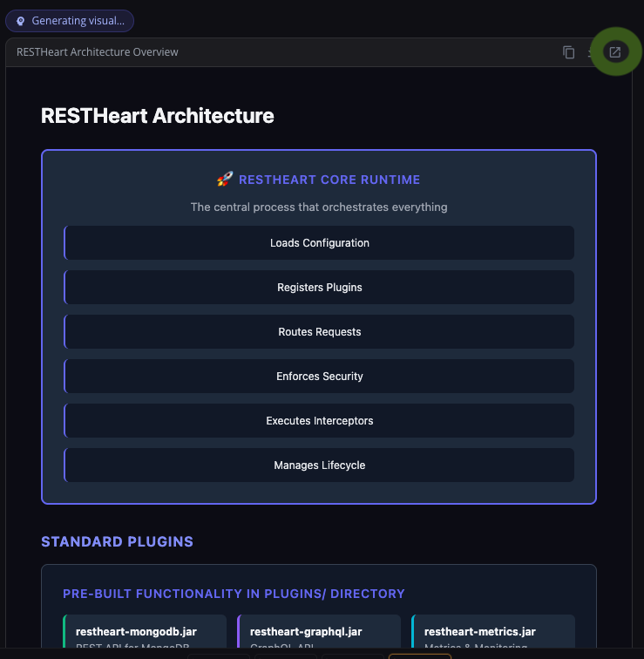Viewport: 644px width, 659px height.
Task: Select the Routes Requests row
Action: [319, 332]
